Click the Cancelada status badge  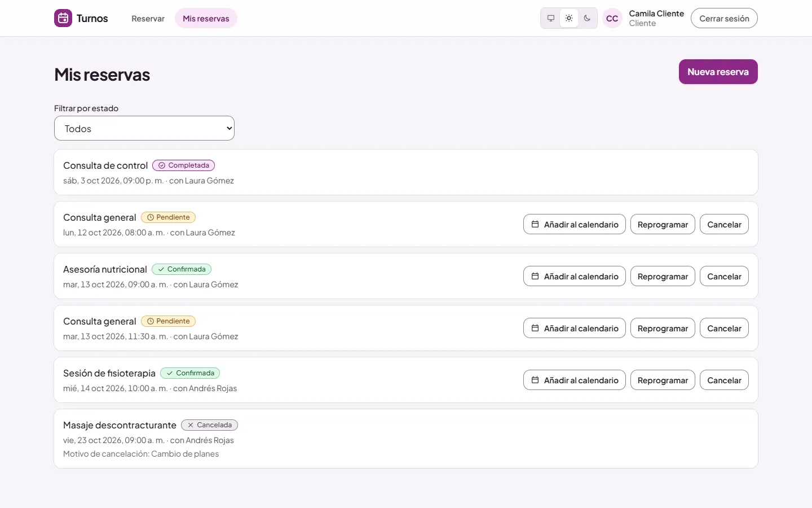click(x=209, y=425)
